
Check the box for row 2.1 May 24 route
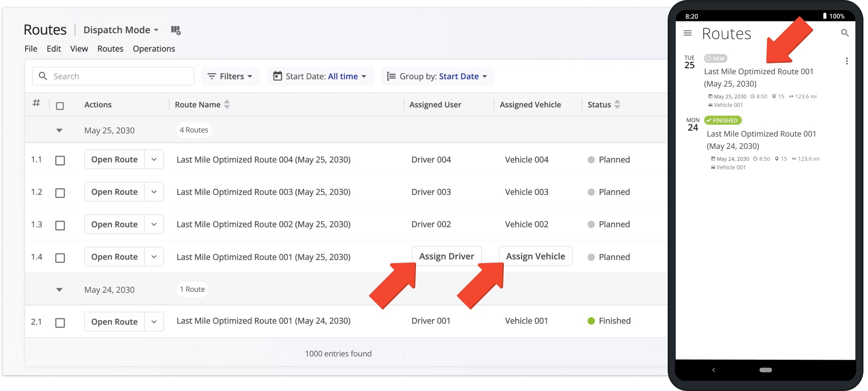[60, 323]
